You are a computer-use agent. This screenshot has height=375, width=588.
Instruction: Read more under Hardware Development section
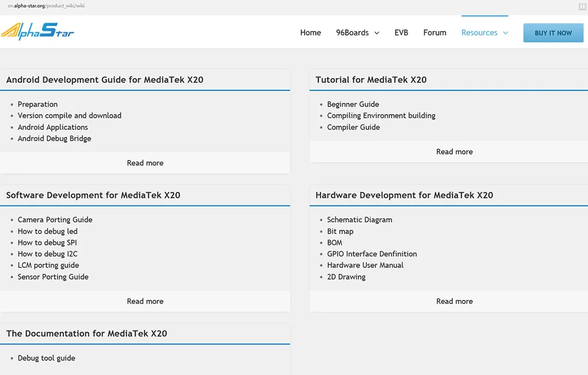(x=455, y=301)
